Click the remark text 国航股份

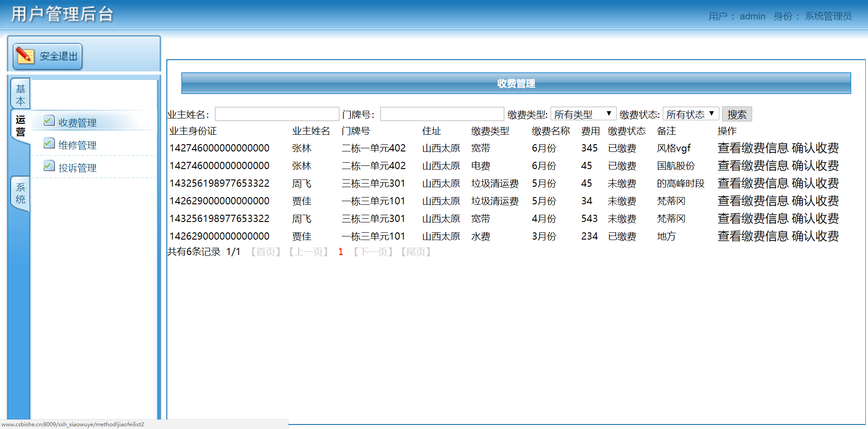tap(676, 166)
